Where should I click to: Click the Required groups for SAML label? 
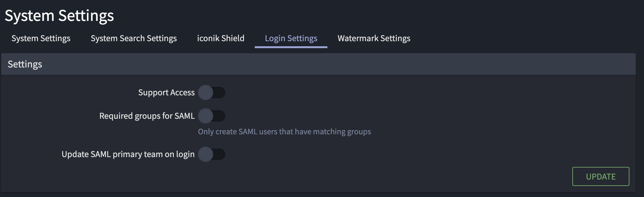(x=147, y=116)
